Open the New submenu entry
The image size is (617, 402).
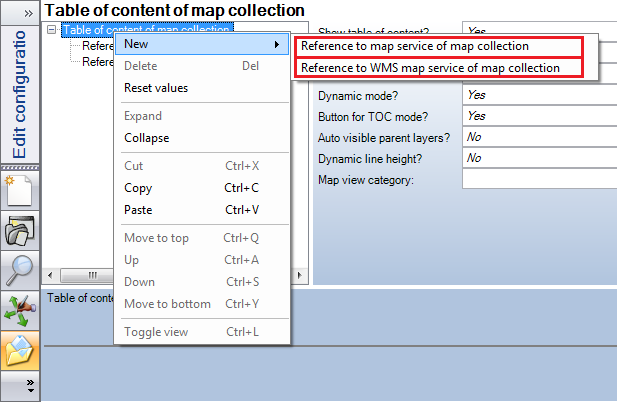[202, 44]
